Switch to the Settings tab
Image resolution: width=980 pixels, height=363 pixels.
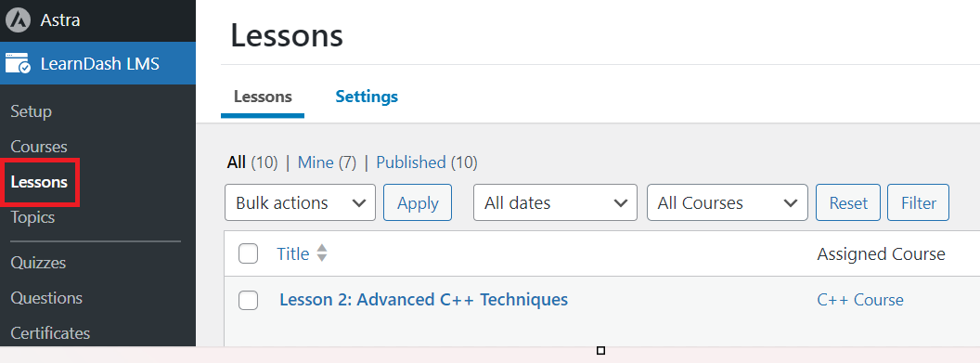[x=367, y=97]
